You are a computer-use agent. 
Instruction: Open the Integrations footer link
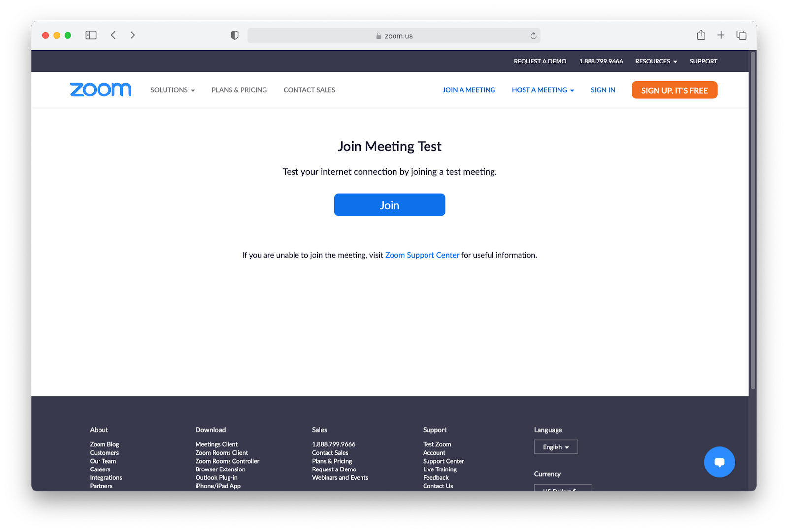106,478
